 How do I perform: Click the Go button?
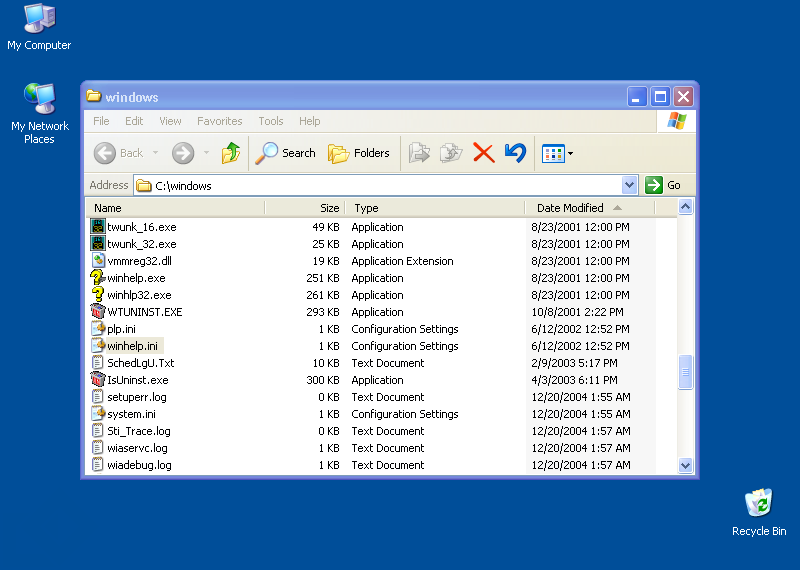coord(663,185)
